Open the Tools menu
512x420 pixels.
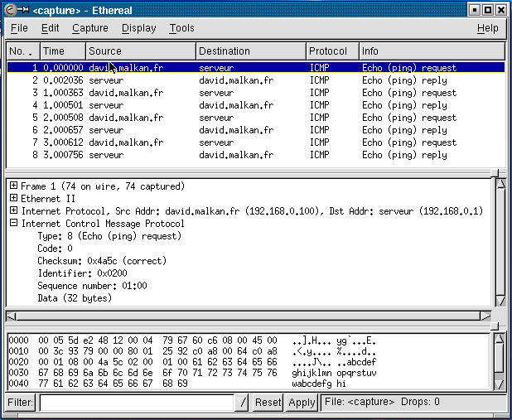[181, 28]
